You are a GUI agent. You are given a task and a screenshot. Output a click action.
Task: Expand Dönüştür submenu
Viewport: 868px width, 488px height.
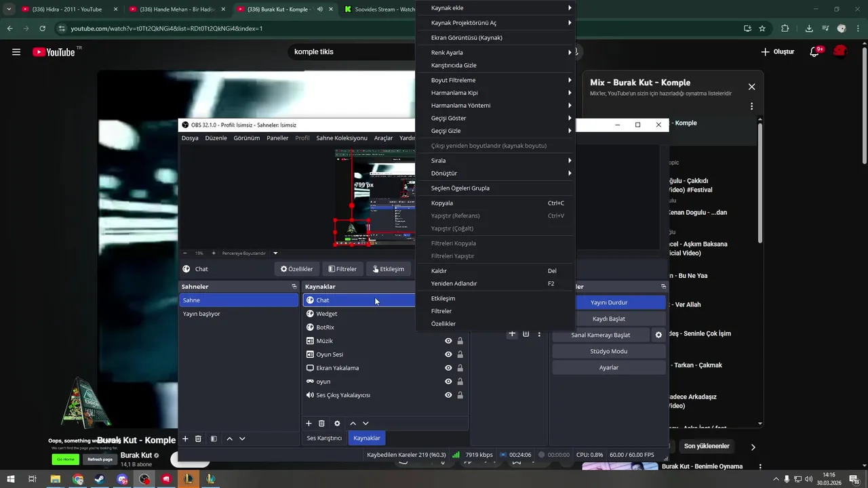(495, 174)
